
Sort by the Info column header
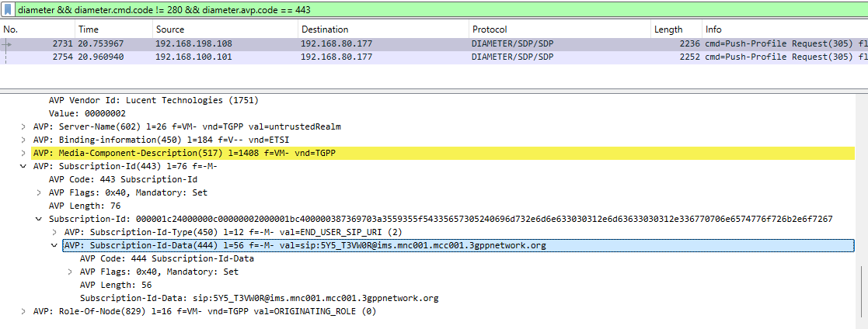point(784,29)
